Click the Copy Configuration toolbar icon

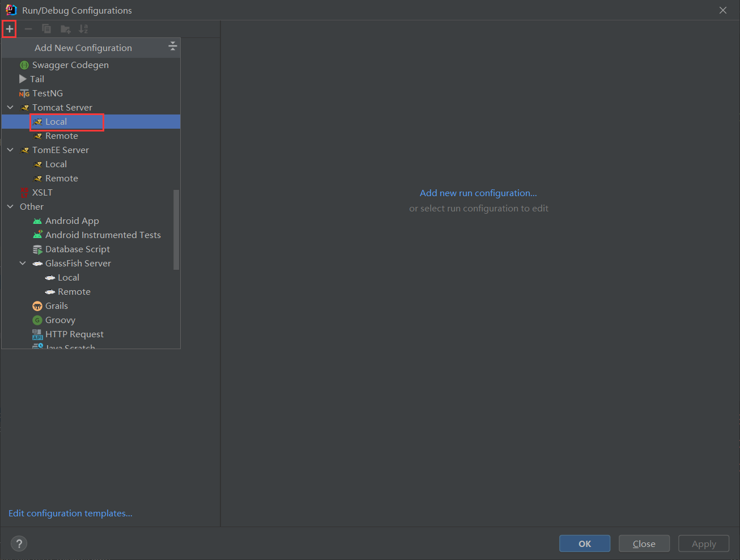click(46, 29)
